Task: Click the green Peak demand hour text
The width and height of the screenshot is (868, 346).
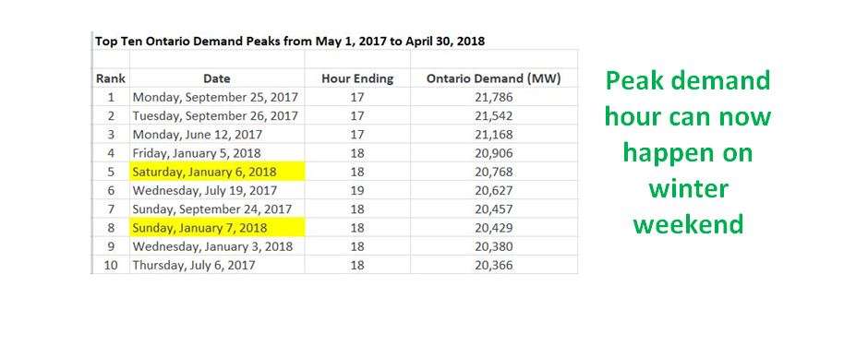Action: 688,152
